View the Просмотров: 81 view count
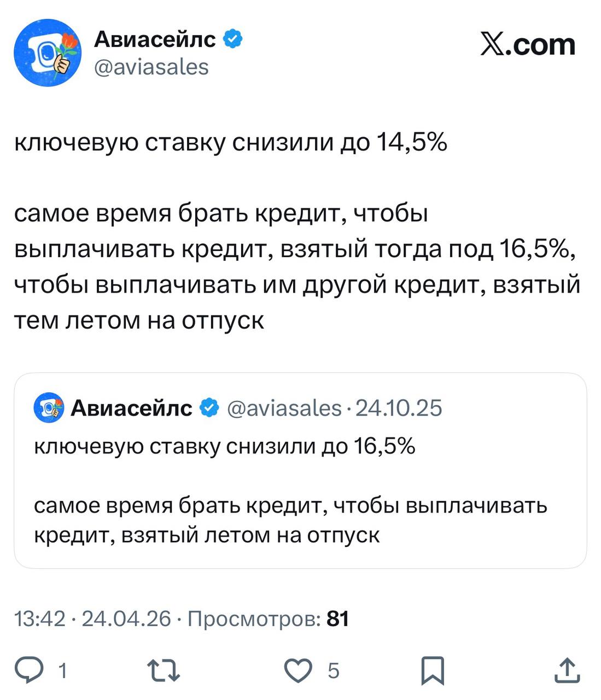 pos(268,619)
